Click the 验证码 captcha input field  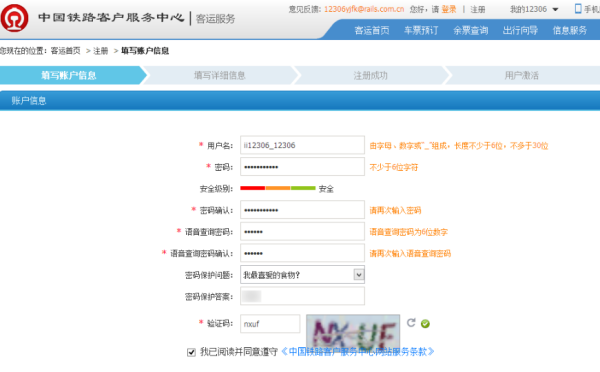(x=270, y=324)
